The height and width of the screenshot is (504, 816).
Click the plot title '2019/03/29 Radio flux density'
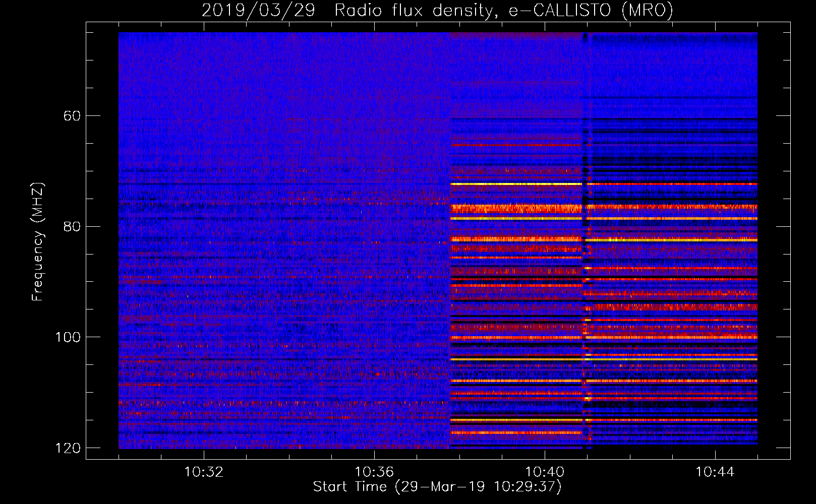click(x=437, y=10)
